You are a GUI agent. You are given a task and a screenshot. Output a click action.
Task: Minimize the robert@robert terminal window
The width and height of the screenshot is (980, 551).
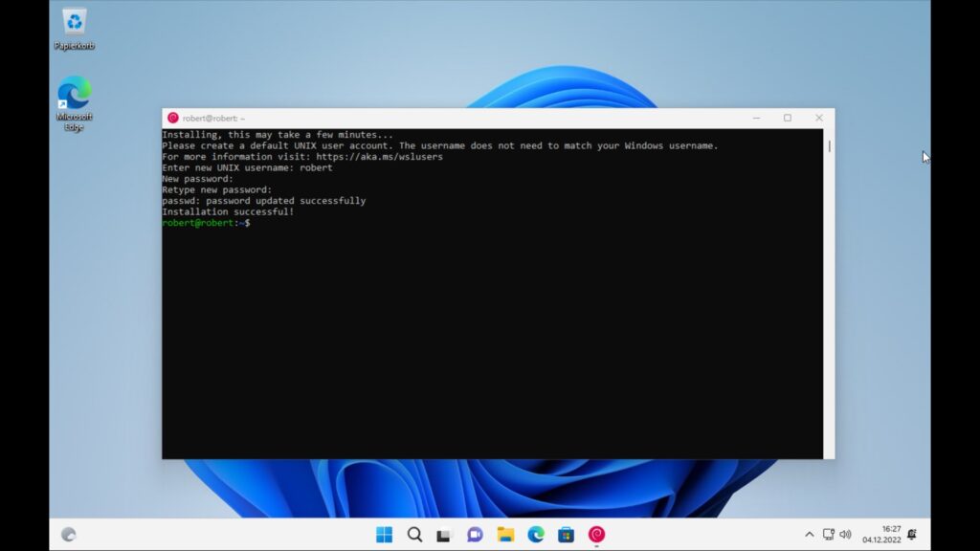click(x=756, y=118)
